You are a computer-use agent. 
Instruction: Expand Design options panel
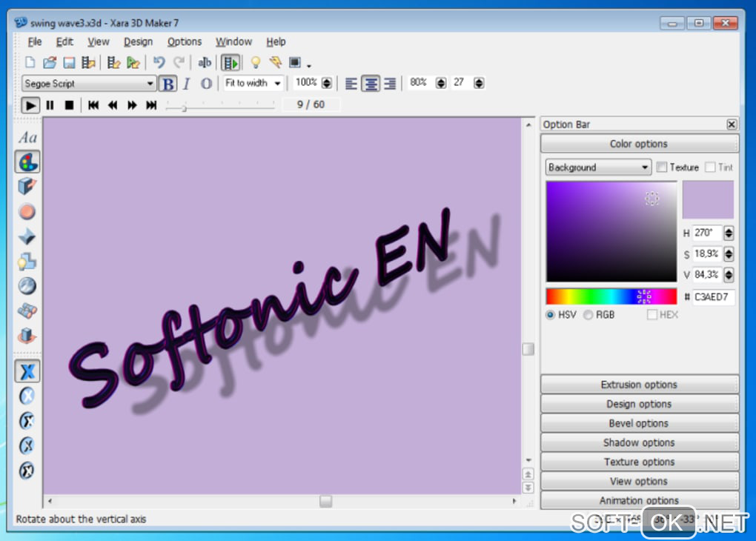pos(640,404)
